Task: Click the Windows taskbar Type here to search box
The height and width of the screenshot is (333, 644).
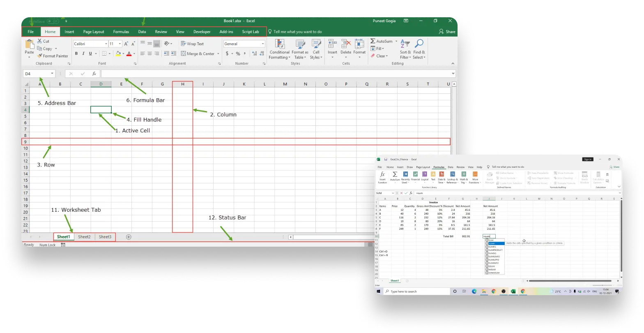Action: 416,291
